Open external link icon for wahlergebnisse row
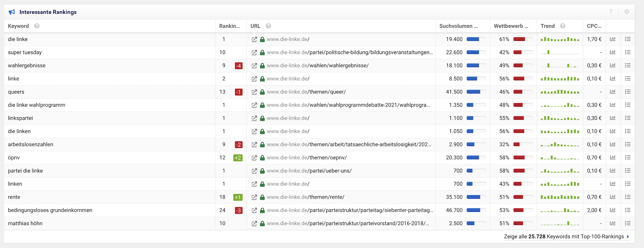 coord(254,66)
